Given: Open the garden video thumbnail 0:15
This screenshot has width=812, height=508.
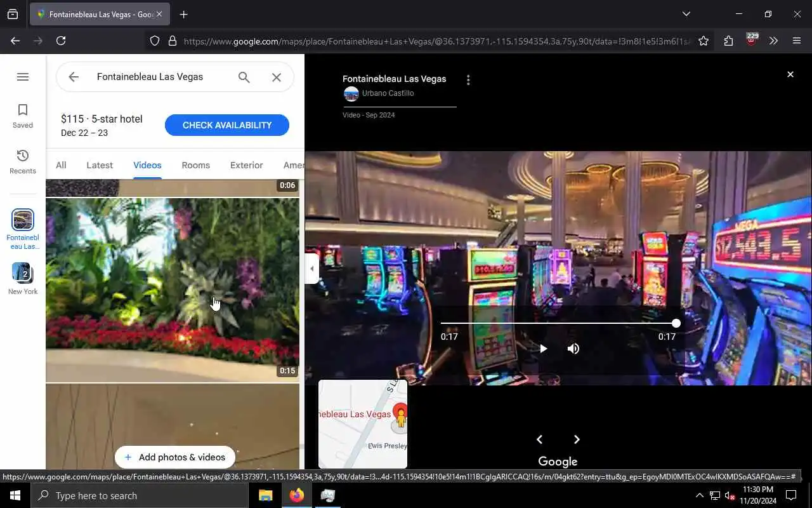Looking at the screenshot, I should pos(173,290).
